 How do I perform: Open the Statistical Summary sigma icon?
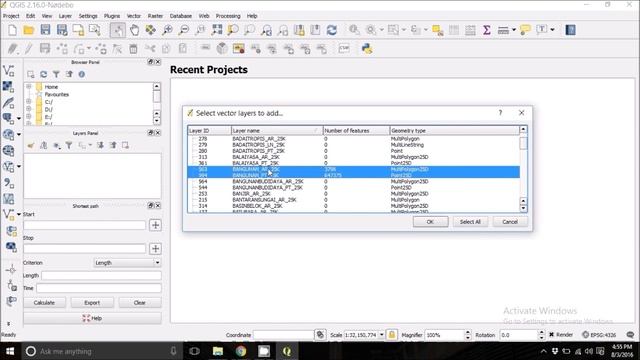487,30
